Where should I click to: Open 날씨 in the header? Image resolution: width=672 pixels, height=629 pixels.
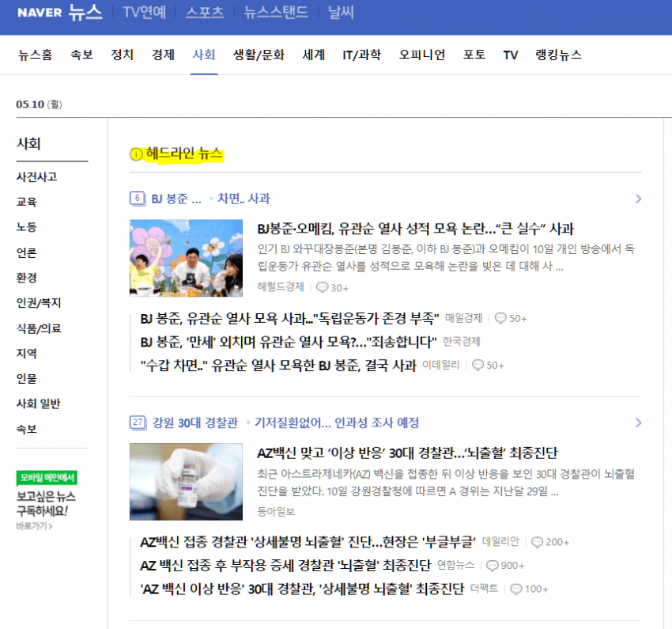tap(341, 12)
